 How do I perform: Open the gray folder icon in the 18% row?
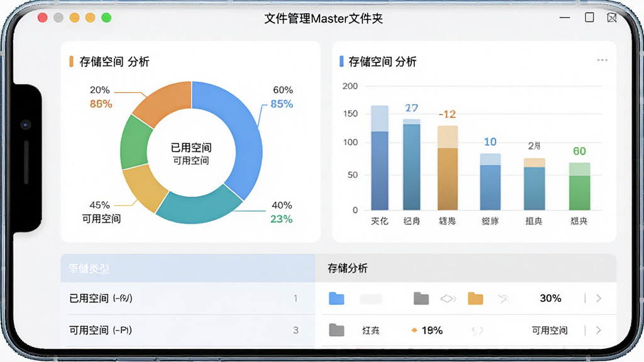pyautogui.click(x=336, y=330)
